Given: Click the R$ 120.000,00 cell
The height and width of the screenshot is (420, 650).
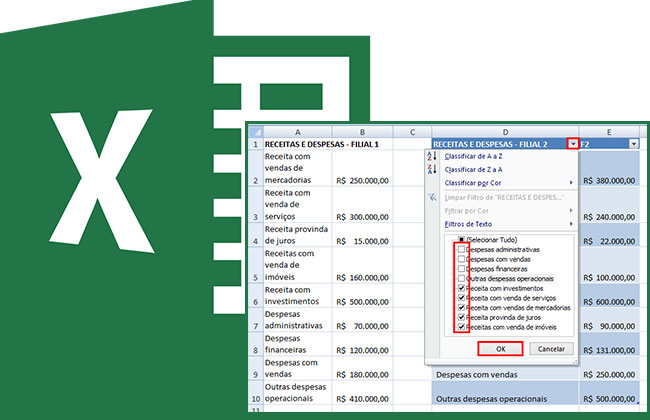Looking at the screenshot, I should click(x=362, y=344).
